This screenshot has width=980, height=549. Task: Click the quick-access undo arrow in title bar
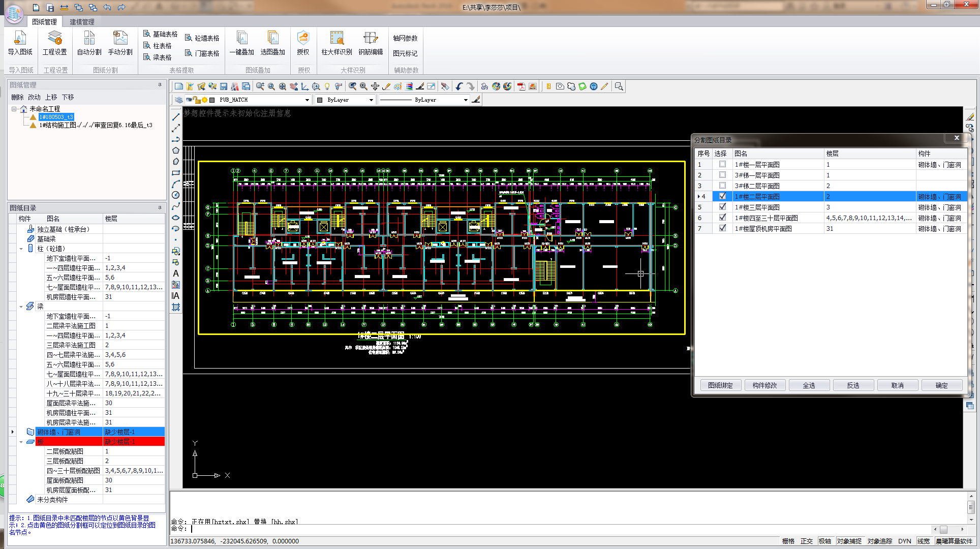pos(107,7)
